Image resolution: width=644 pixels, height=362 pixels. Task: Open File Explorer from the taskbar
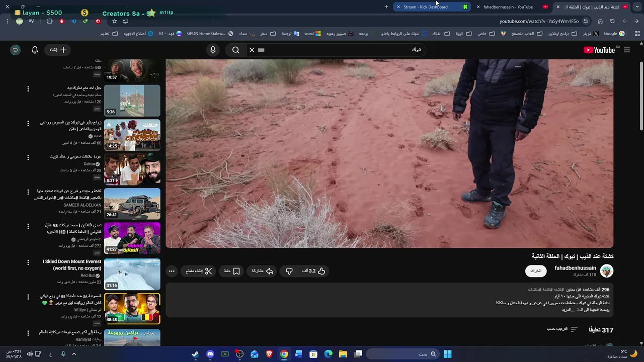(343, 354)
